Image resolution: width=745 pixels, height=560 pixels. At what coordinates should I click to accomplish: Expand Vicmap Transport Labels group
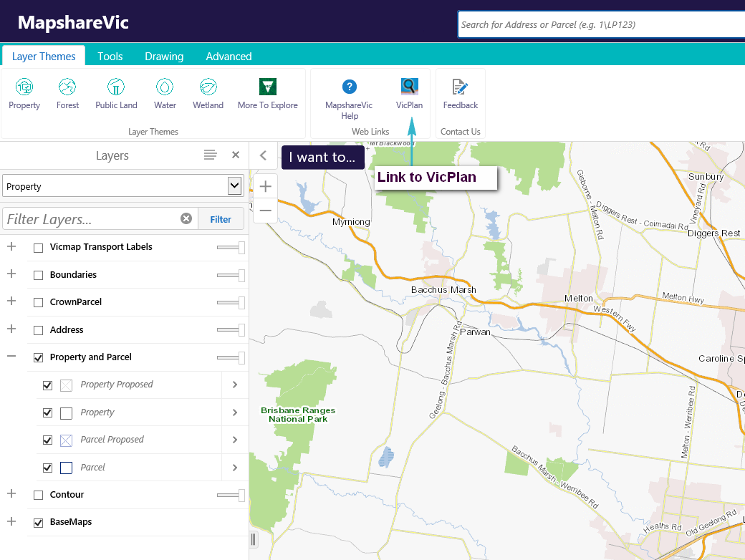click(x=11, y=246)
